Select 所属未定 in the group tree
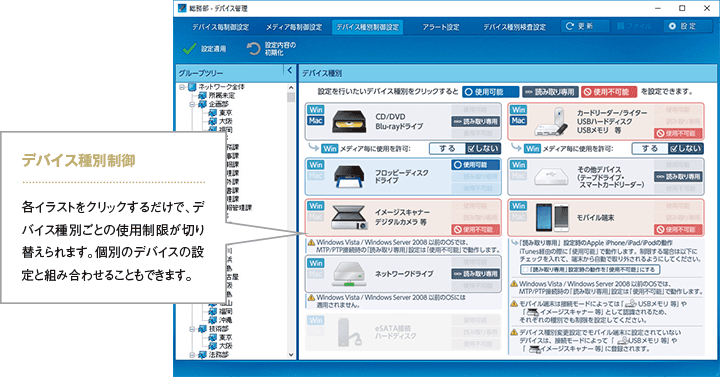The height and width of the screenshot is (377, 720). tap(221, 96)
